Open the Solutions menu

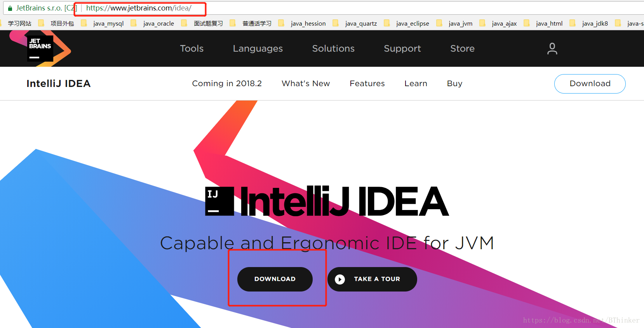tap(333, 49)
